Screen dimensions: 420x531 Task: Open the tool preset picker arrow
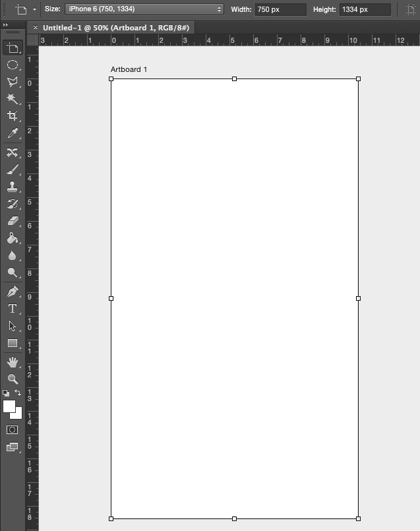pos(34,10)
